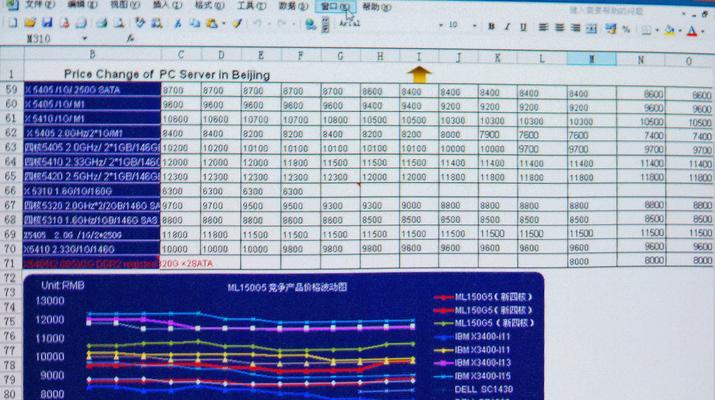Click title cell 'Price Change of PC Server in Beijing'
Screen dimensions: 715x400
point(167,74)
